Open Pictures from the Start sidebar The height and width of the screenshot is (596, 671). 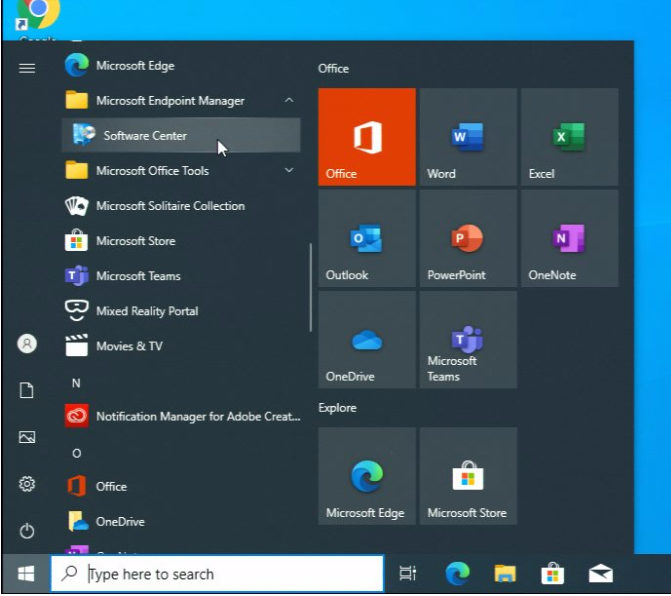27,437
